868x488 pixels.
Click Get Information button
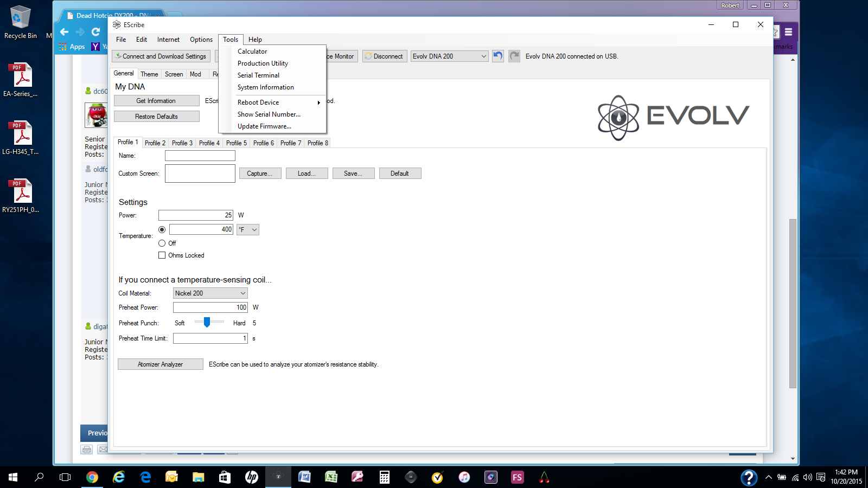tap(156, 101)
